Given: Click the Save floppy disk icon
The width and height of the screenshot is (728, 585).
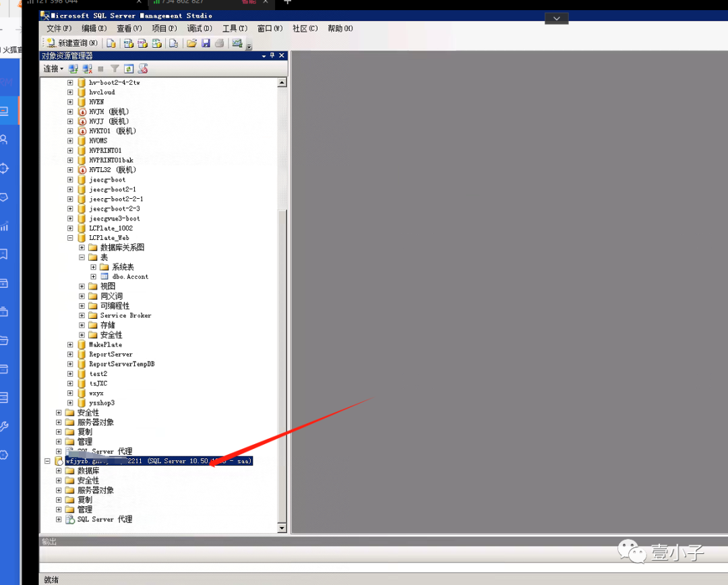Looking at the screenshot, I should tap(206, 43).
